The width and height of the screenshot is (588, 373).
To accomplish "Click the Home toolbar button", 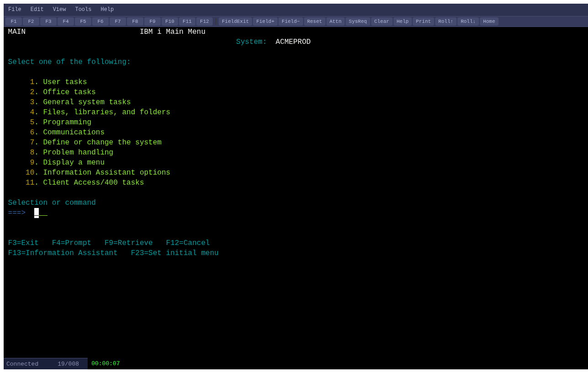I will tap(489, 21).
